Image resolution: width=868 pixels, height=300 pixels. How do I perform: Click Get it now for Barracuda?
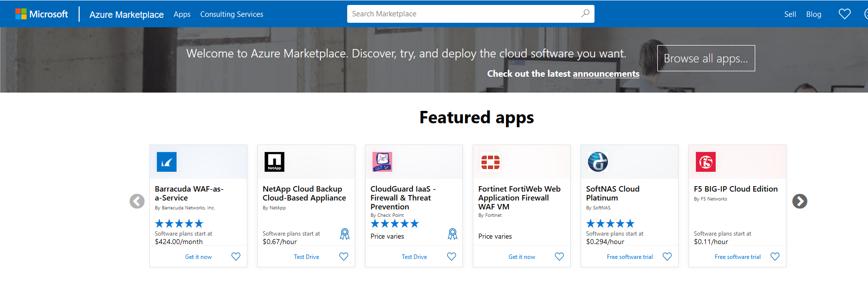coord(198,257)
